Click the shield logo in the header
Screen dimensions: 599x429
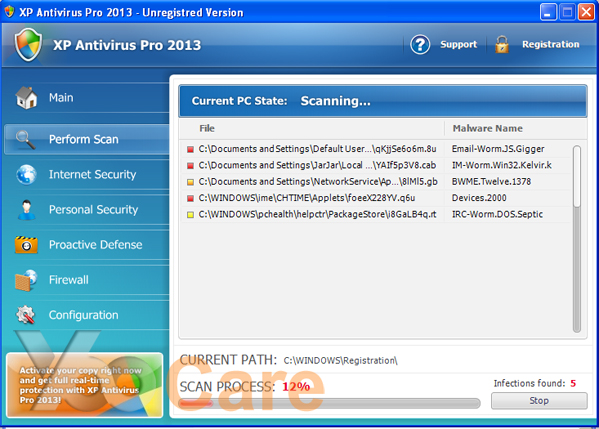[x=28, y=45]
